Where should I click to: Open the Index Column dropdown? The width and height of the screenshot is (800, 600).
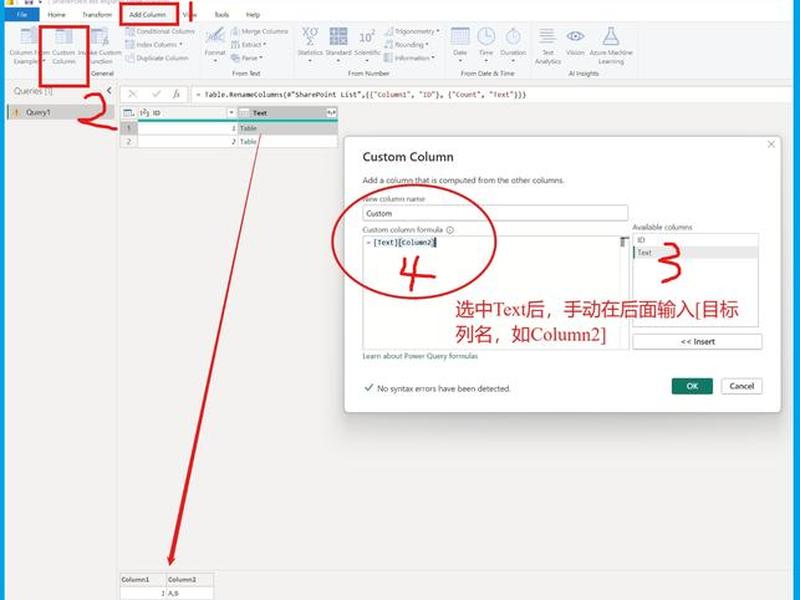pyautogui.click(x=154, y=44)
